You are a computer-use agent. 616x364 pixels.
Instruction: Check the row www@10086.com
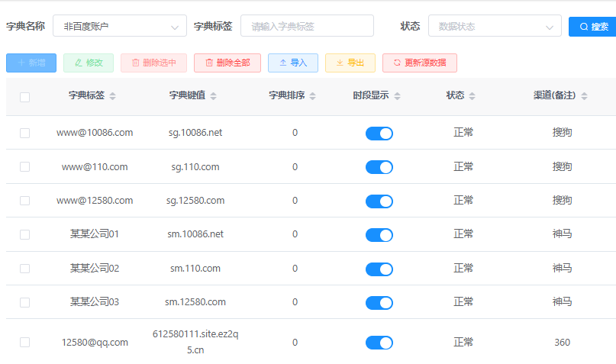click(24, 133)
